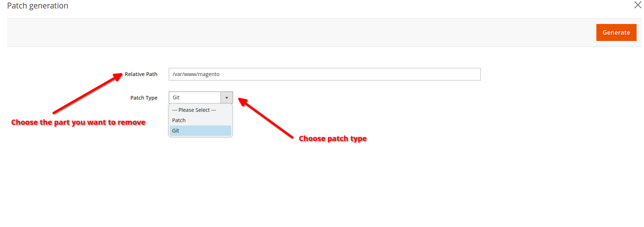This screenshot has height=227, width=644.
Task: Select 'Patch' from the dropdown list
Action: click(179, 120)
